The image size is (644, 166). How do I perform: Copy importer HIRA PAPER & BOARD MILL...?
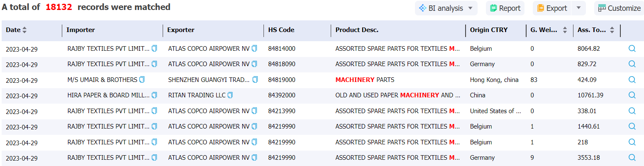(154, 95)
